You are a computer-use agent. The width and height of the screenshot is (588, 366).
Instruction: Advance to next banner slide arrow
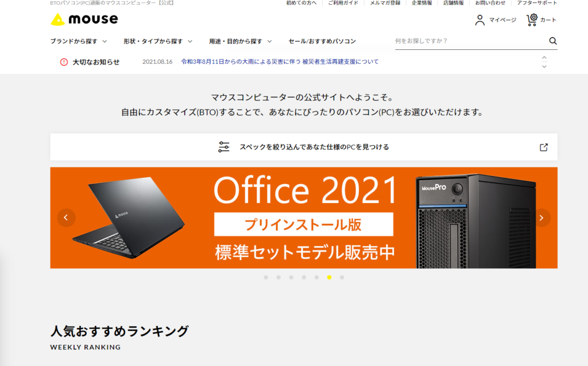pos(541,217)
